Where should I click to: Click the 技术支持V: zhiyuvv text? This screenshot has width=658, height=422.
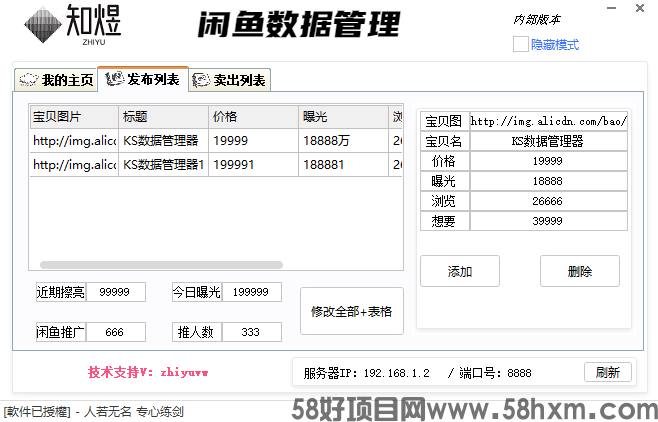tap(148, 372)
